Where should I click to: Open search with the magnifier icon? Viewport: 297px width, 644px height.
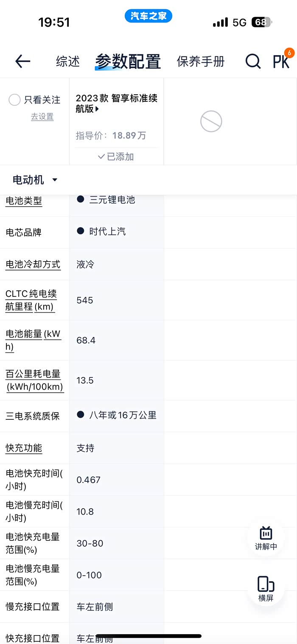(253, 62)
